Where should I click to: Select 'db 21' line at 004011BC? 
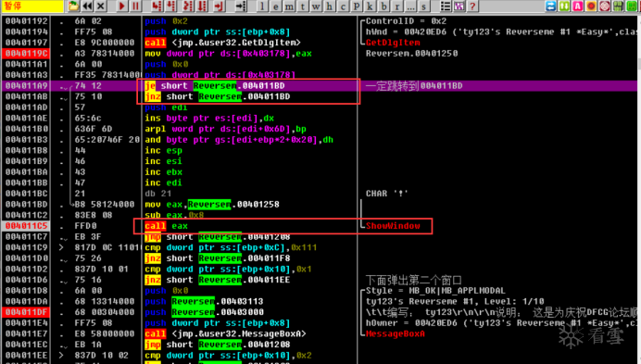157,194
